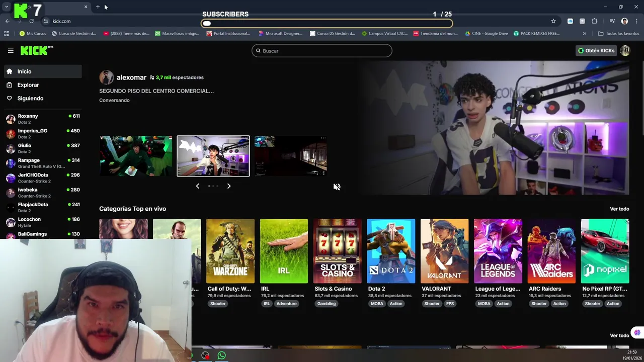The width and height of the screenshot is (644, 362).
Task: Open the apps grid in bookmarks bar
Action: click(7, 34)
